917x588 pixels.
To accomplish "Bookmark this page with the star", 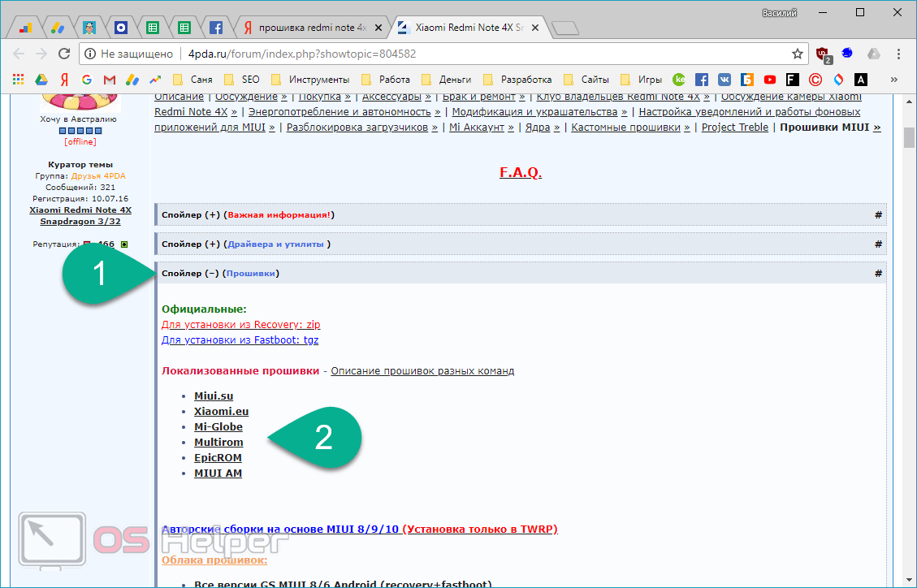I will pos(797,54).
